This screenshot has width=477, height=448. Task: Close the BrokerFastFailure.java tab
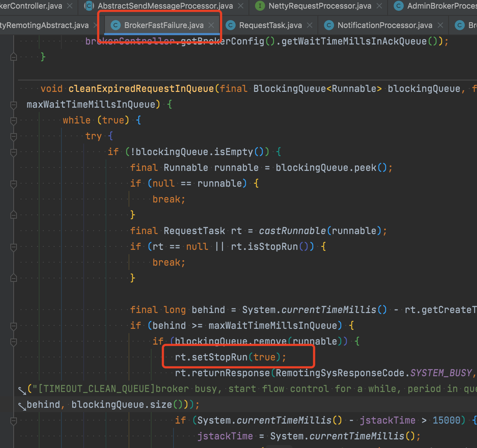pyautogui.click(x=211, y=25)
